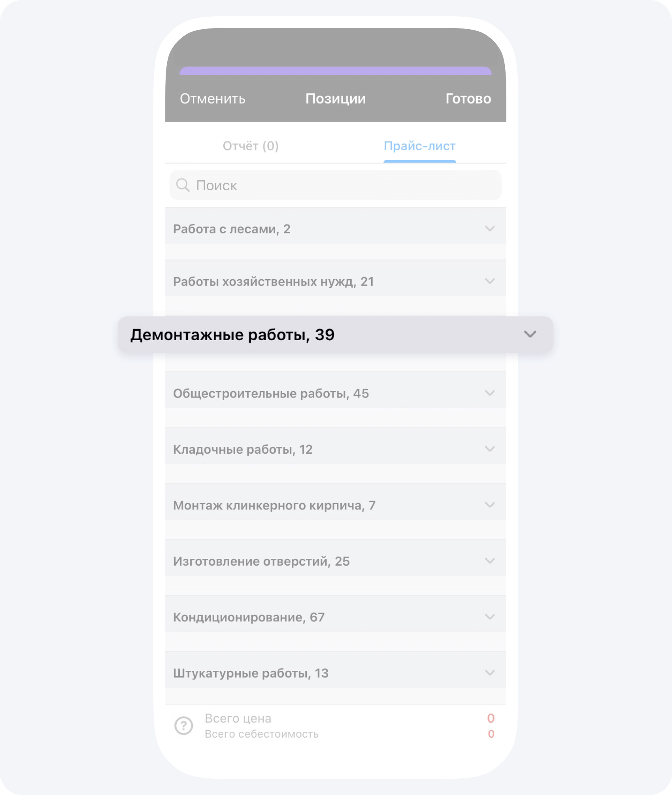
Task: Expand chevron for Кондиционирование
Action: (x=490, y=617)
